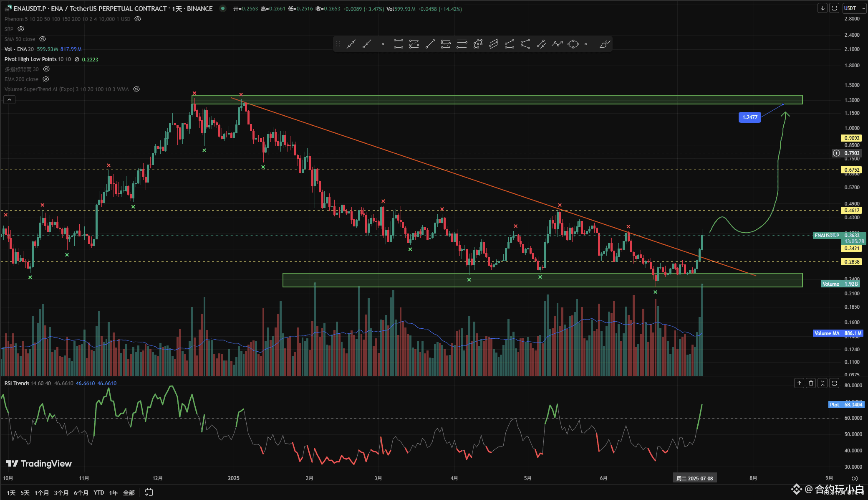Show the 多指标背离 indicator
This screenshot has height=500, width=868.
(46, 69)
